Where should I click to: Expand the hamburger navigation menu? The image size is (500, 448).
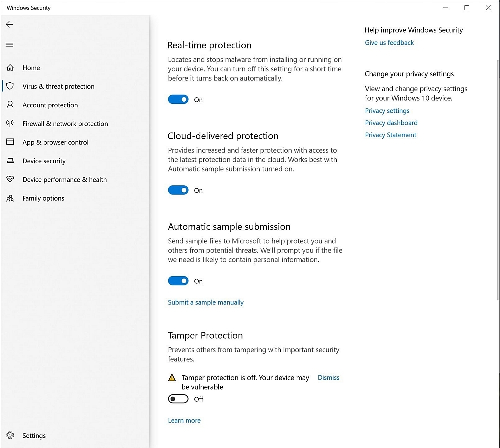pyautogui.click(x=10, y=45)
